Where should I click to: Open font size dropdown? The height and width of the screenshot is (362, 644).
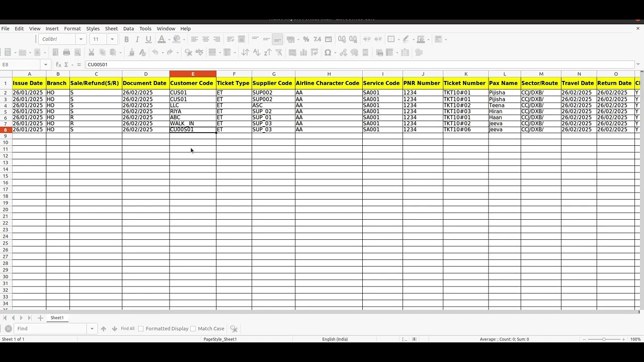tap(112, 39)
